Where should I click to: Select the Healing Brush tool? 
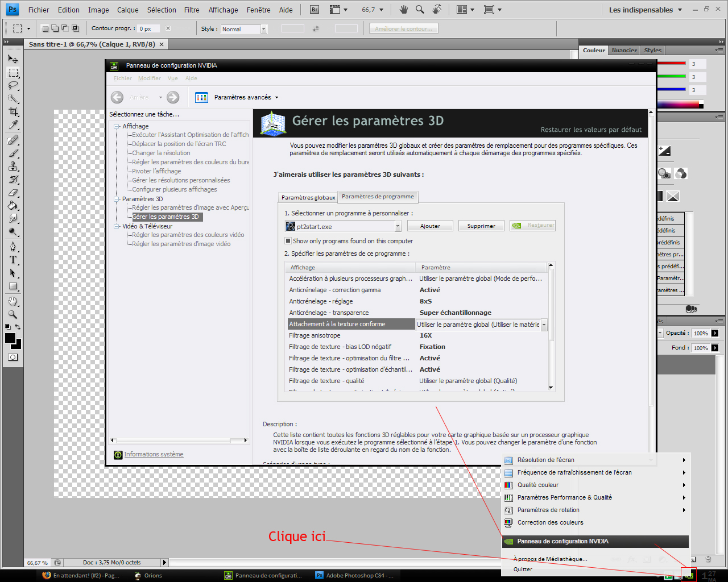[13, 140]
